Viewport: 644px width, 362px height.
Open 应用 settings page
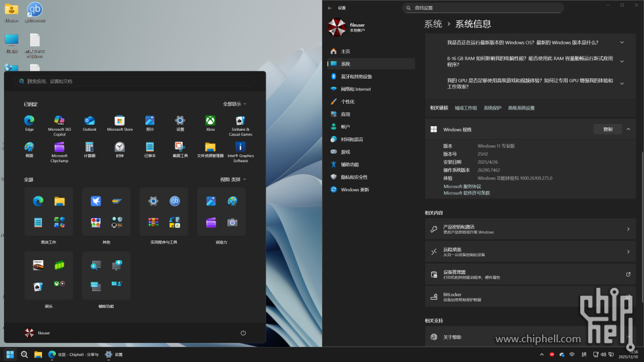pyautogui.click(x=371, y=114)
